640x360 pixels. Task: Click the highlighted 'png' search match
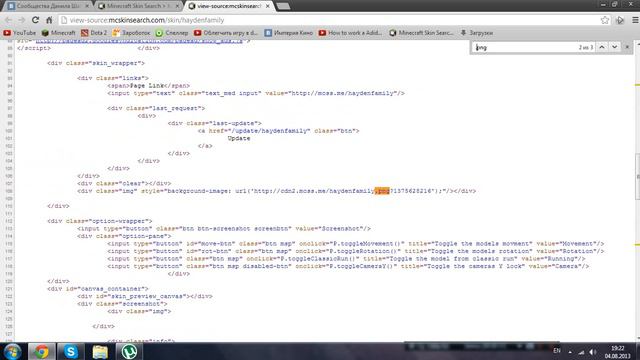[382, 191]
